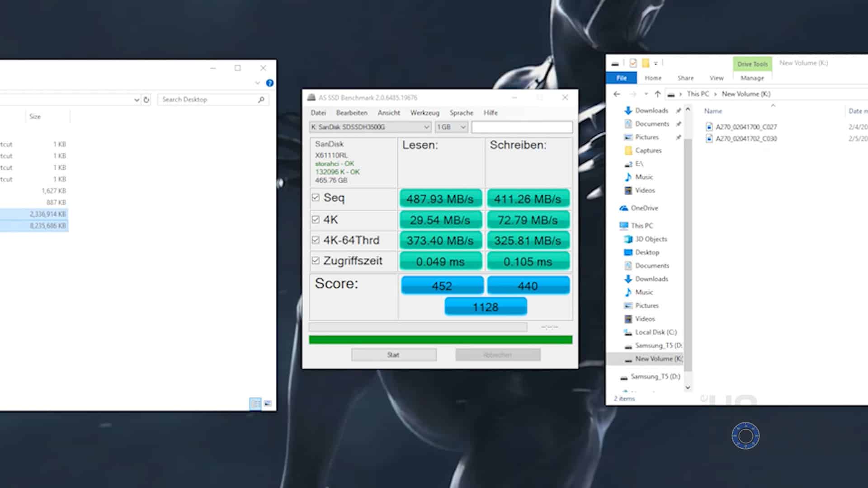
Task: Open the OneDrive cloud item
Action: click(x=644, y=208)
